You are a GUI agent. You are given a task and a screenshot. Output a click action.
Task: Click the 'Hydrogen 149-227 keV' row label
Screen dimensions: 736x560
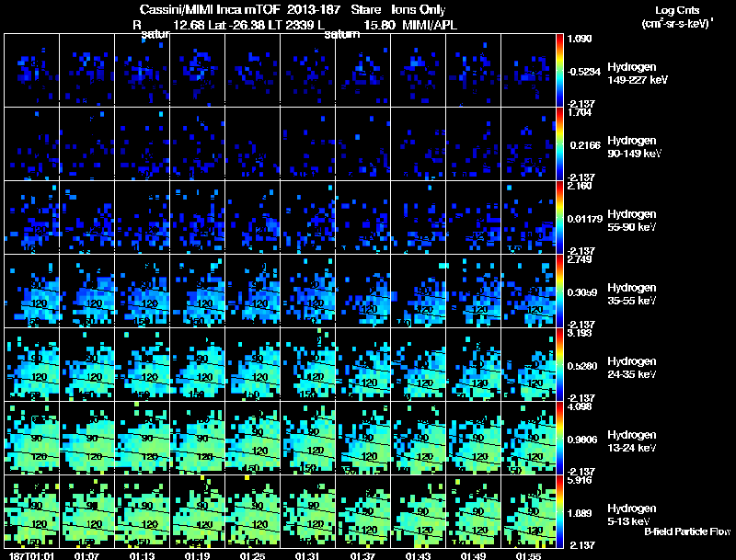pos(638,74)
